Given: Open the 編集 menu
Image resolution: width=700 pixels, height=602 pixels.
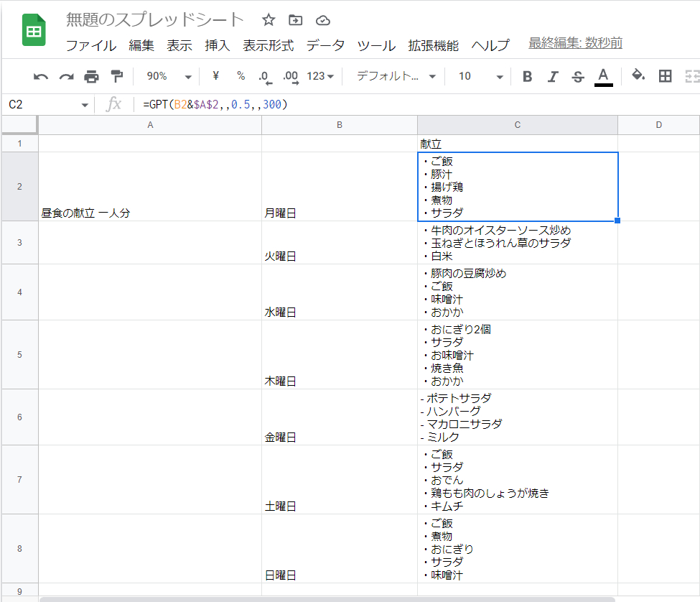Looking at the screenshot, I should (x=141, y=45).
